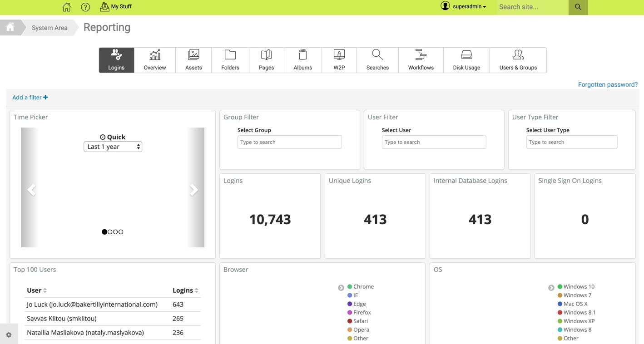
Task: Select the Natallia Masliakova user row
Action: click(x=113, y=333)
